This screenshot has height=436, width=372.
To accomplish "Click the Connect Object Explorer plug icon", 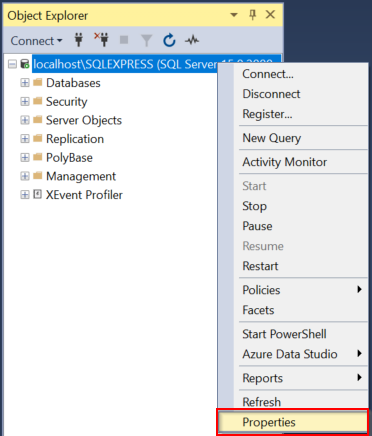I will (79, 40).
